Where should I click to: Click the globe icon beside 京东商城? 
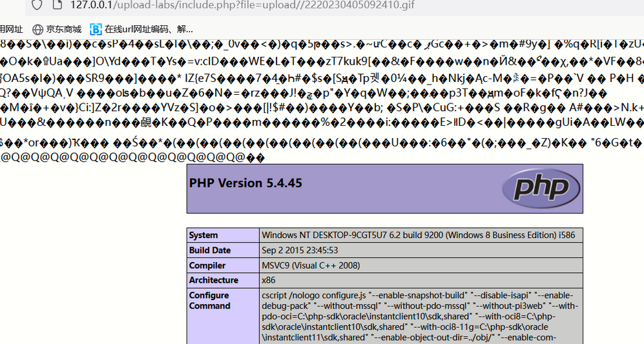pyautogui.click(x=37, y=29)
